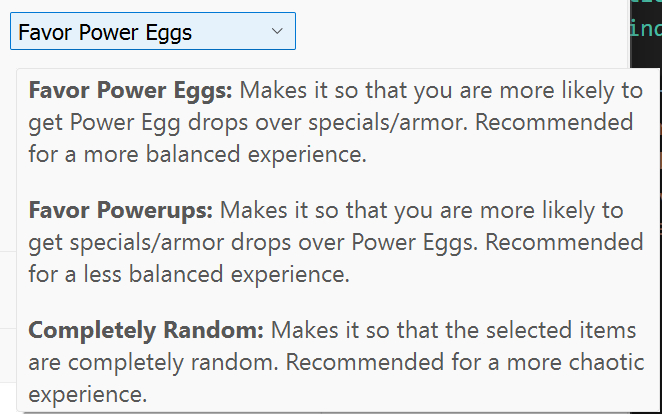Image resolution: width=662 pixels, height=414 pixels.
Task: Open the Favor Power Eggs dropdown arrow
Action: (x=277, y=32)
